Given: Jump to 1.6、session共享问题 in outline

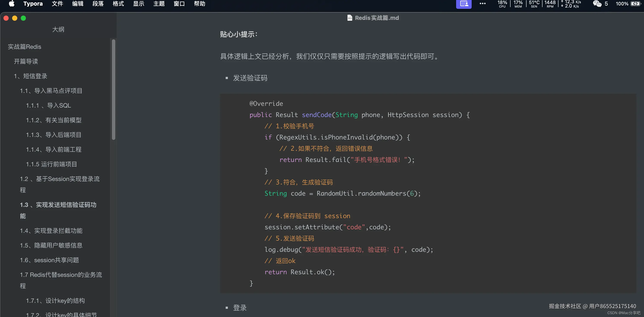Looking at the screenshot, I should (x=49, y=260).
